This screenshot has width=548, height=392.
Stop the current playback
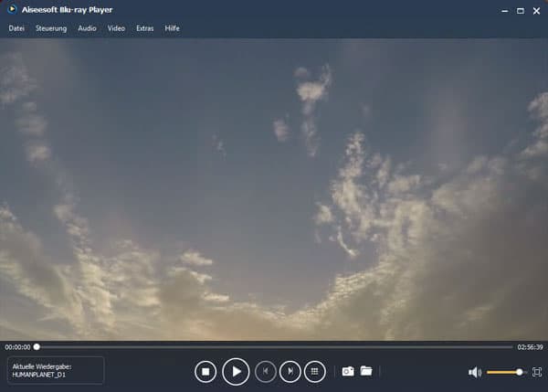pos(205,371)
